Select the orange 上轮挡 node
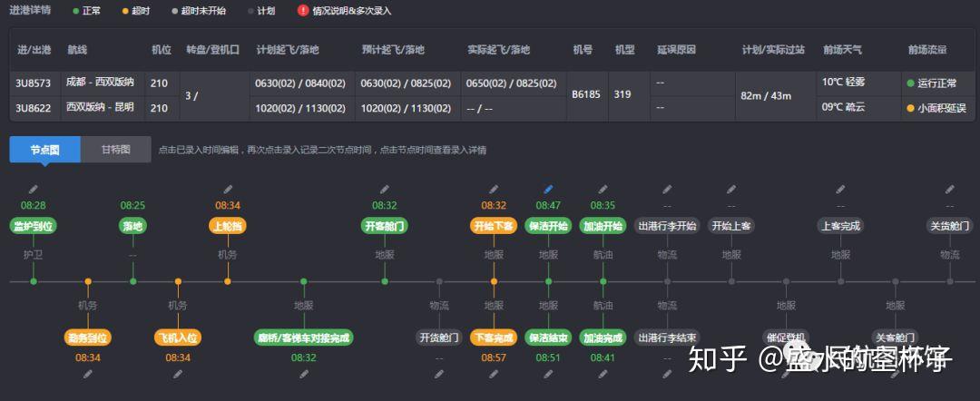 click(x=228, y=226)
